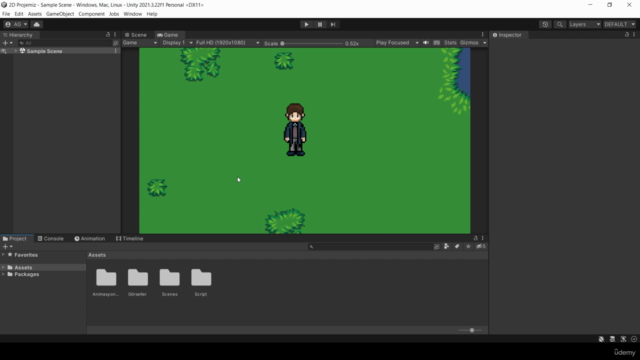Screen dimensions: 640x360
Task: Open the Project search by label icon
Action: tap(457, 247)
